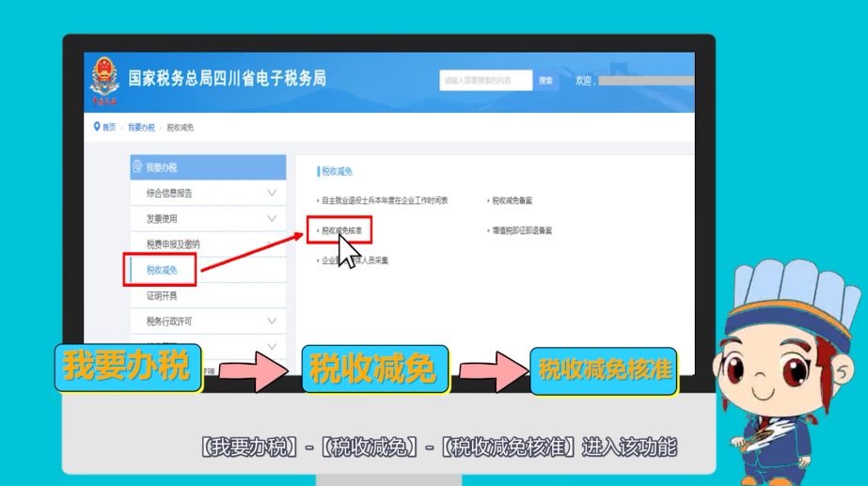Expand the 综合信息报告 chevron
868x486 pixels.
(272, 194)
